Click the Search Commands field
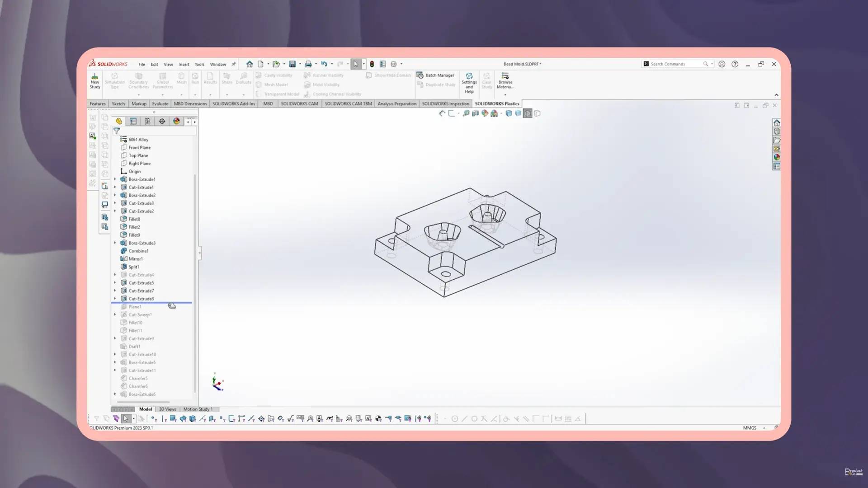 (x=674, y=64)
